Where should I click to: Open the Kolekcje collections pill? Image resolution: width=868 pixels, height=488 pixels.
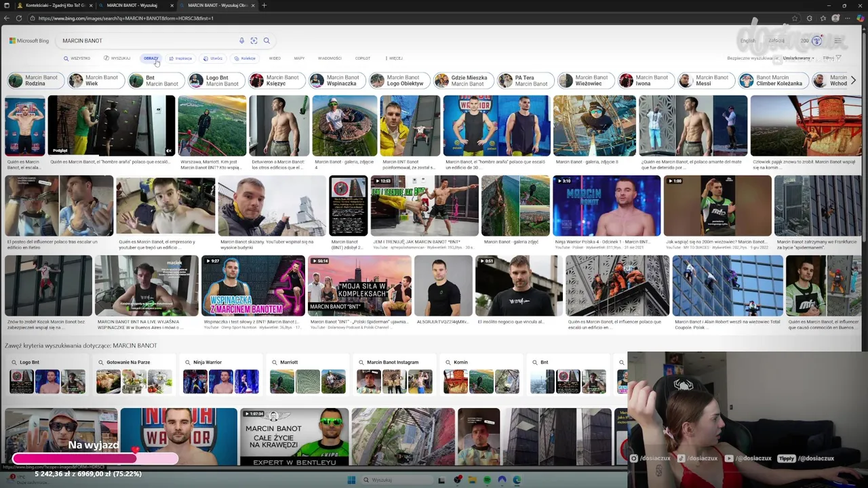245,58
